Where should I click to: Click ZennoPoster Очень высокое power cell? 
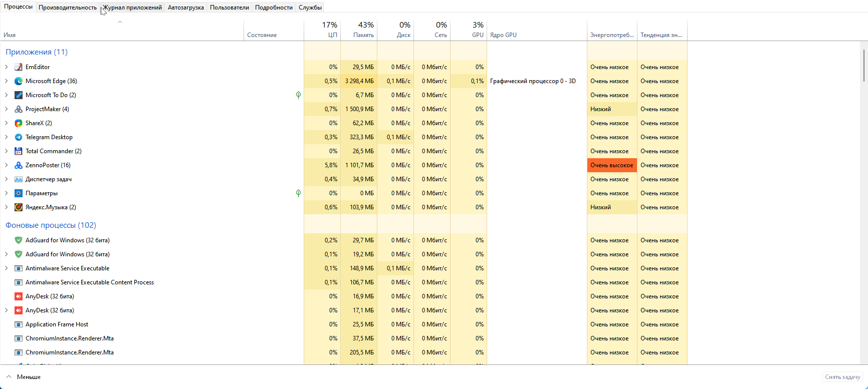[x=612, y=165]
